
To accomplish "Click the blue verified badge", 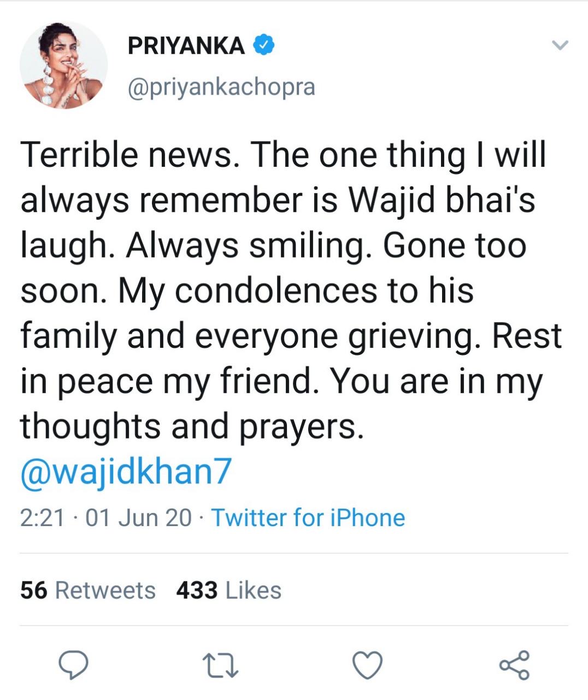I will point(263,45).
